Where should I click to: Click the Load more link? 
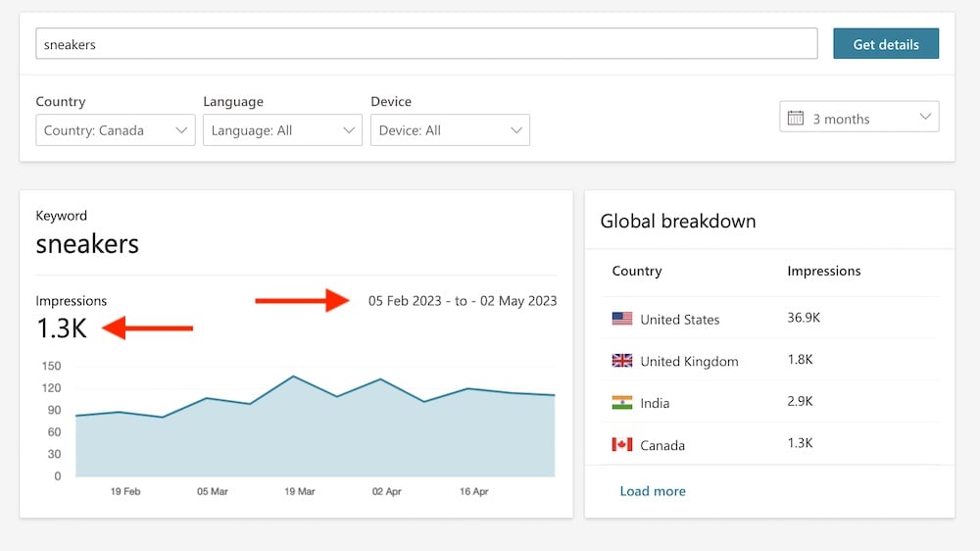653,491
